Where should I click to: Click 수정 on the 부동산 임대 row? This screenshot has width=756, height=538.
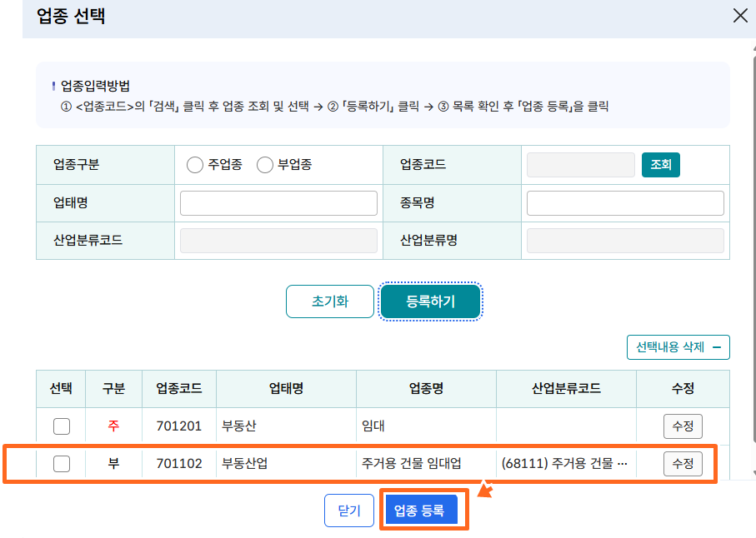point(683,426)
